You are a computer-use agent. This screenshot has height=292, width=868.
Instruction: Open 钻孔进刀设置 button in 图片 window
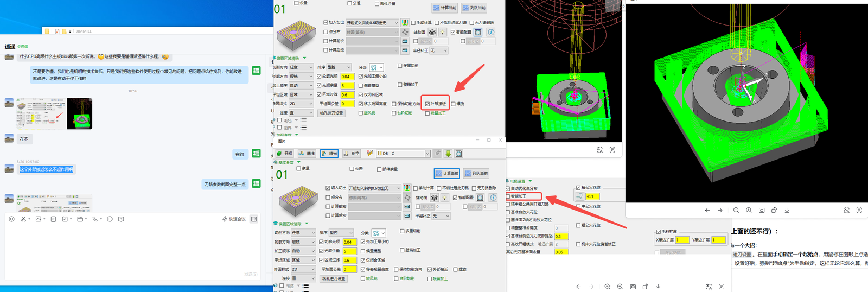coord(334,278)
